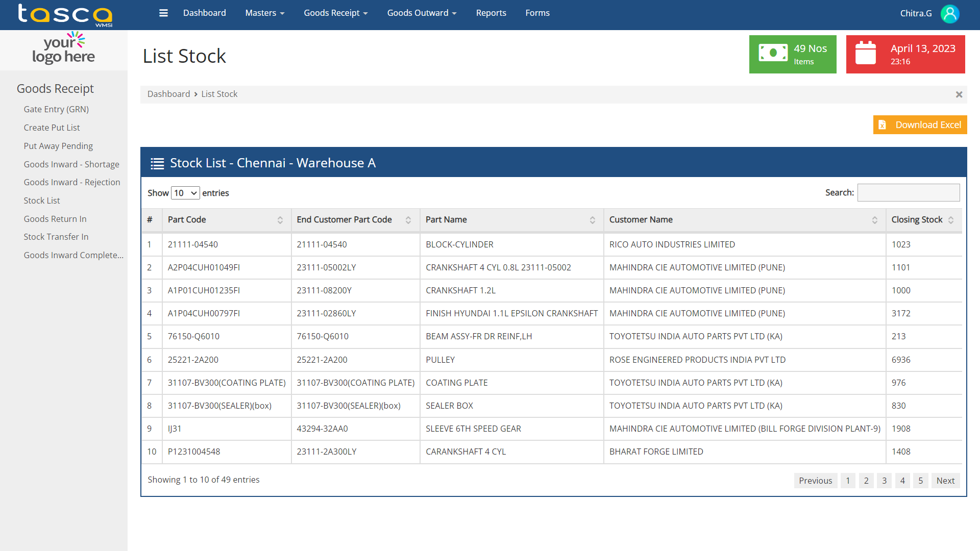The height and width of the screenshot is (551, 980).
Task: Select PULLEY part name cell
Action: tap(511, 360)
